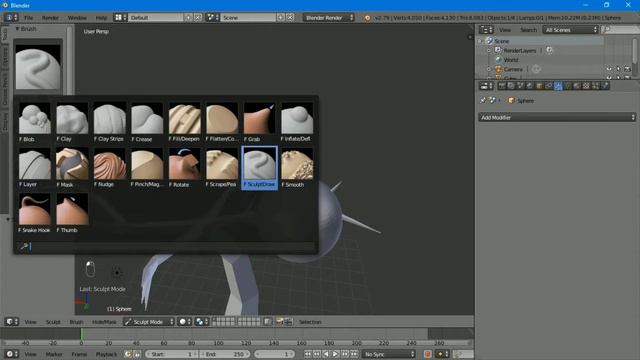Open the No Sync dropdown

(x=389, y=354)
